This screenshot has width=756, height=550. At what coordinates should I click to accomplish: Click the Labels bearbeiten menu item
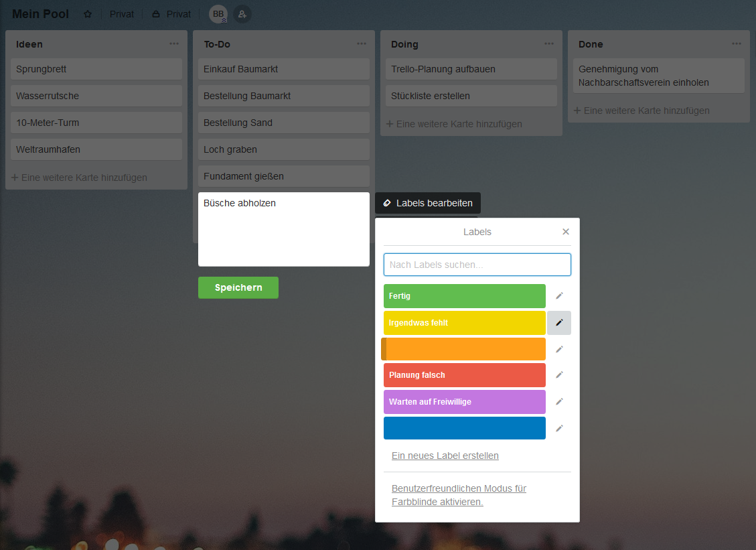click(428, 203)
